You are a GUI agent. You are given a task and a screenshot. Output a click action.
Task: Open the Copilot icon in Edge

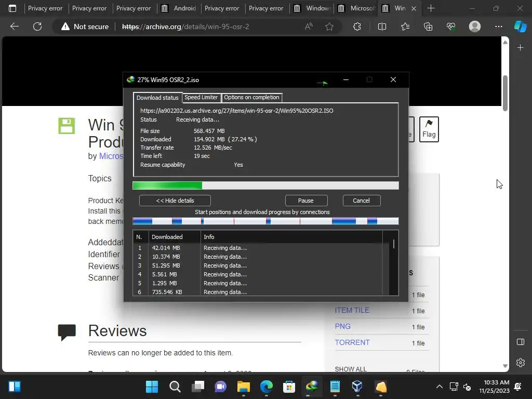pyautogui.click(x=521, y=26)
